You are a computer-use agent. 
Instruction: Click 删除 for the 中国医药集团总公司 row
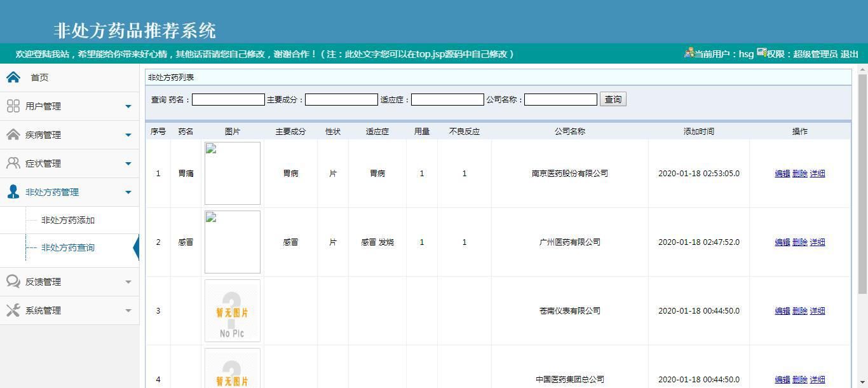[800, 380]
